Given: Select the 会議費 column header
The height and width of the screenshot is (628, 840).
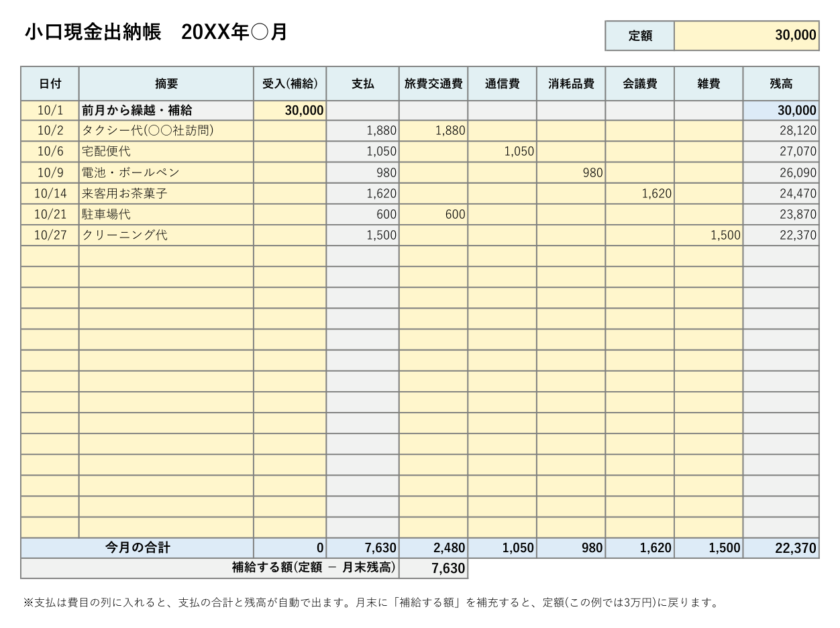Looking at the screenshot, I should [640, 84].
